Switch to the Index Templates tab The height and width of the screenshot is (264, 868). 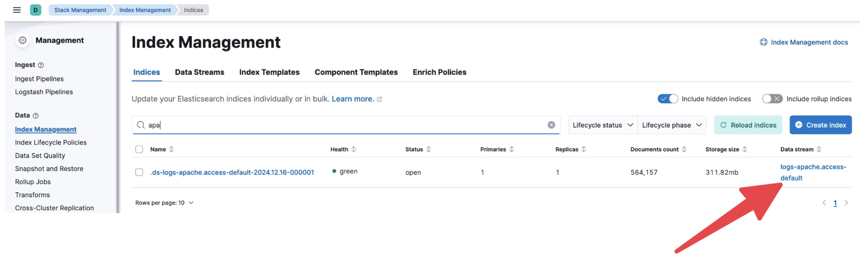click(269, 72)
